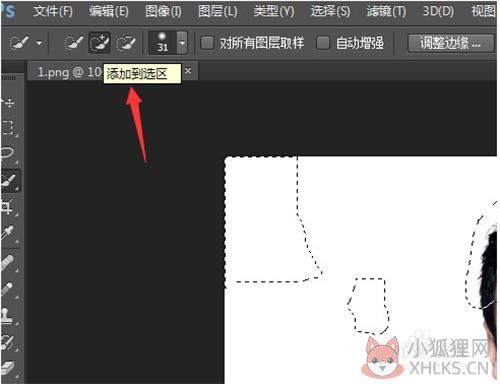Viewport: 500px width, 384px height.
Task: Select the add to selection brush mode
Action: [x=99, y=43]
